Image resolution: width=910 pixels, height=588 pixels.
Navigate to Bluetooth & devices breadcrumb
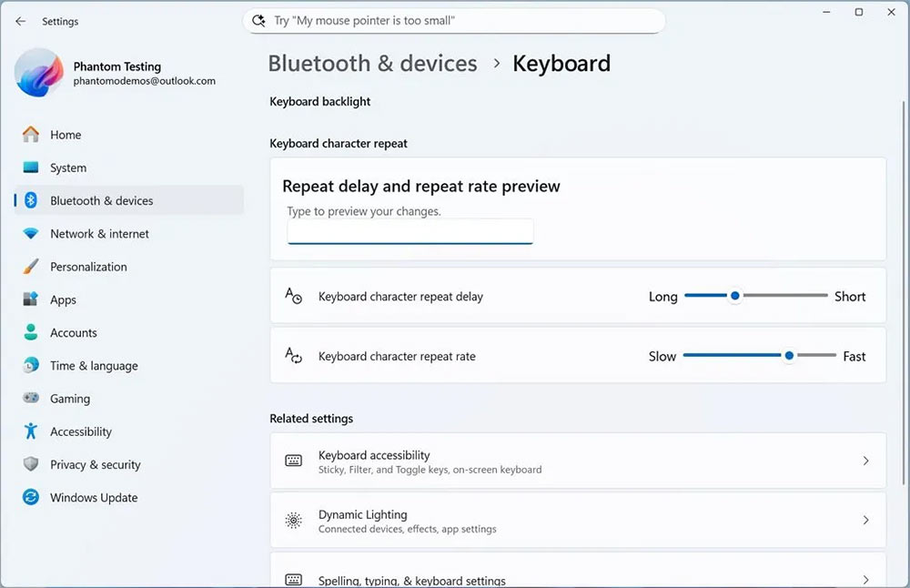click(372, 63)
